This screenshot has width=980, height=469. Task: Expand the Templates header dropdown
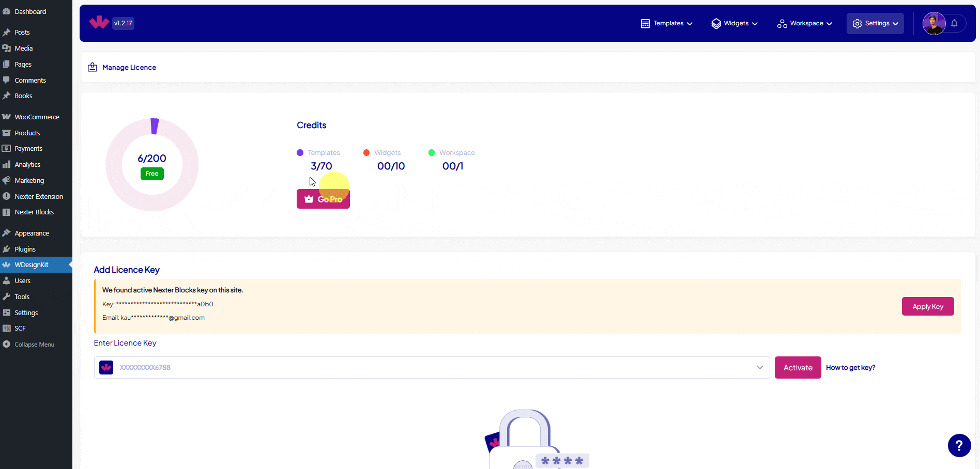pyautogui.click(x=667, y=23)
